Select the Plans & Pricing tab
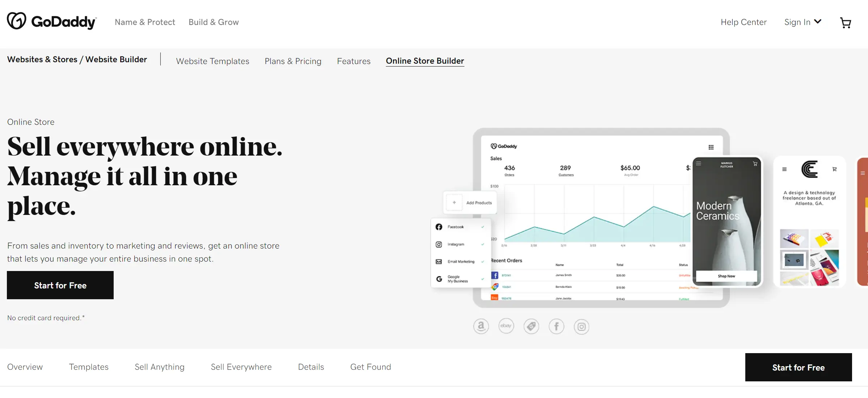868x398 pixels. pyautogui.click(x=293, y=60)
